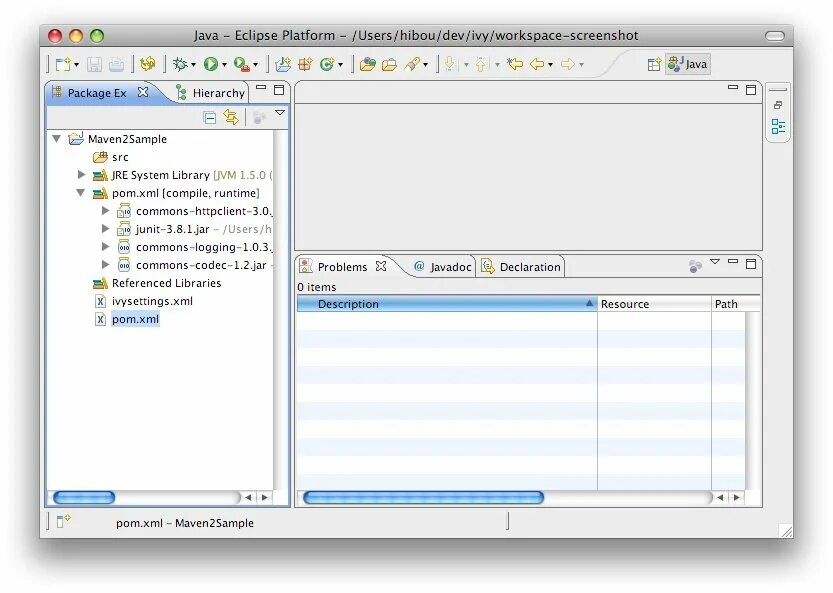833x593 pixels.
Task: Collapse the pom.xml [compile, runtime] container
Action: (x=81, y=193)
